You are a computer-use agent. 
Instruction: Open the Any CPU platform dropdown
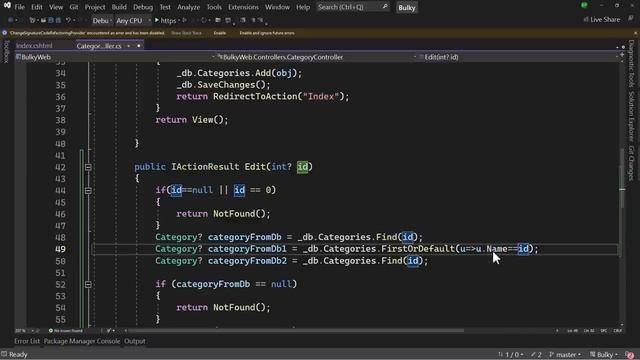(x=133, y=20)
